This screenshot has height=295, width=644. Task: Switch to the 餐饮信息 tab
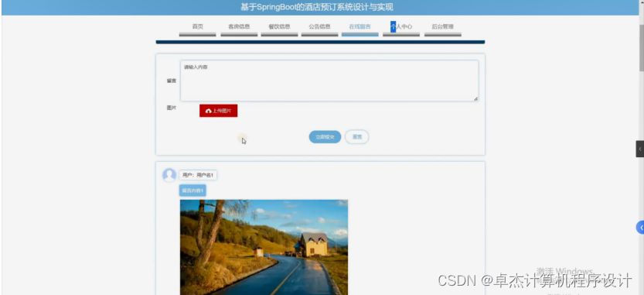click(279, 27)
